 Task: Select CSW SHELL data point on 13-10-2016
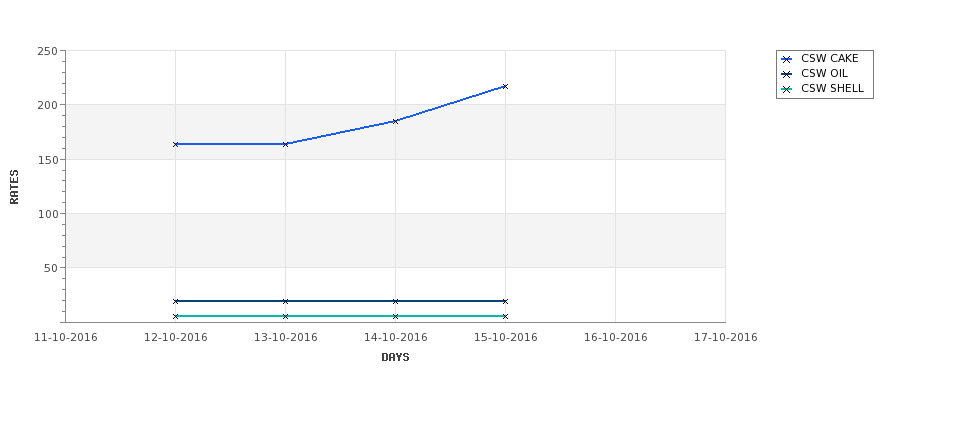point(285,316)
